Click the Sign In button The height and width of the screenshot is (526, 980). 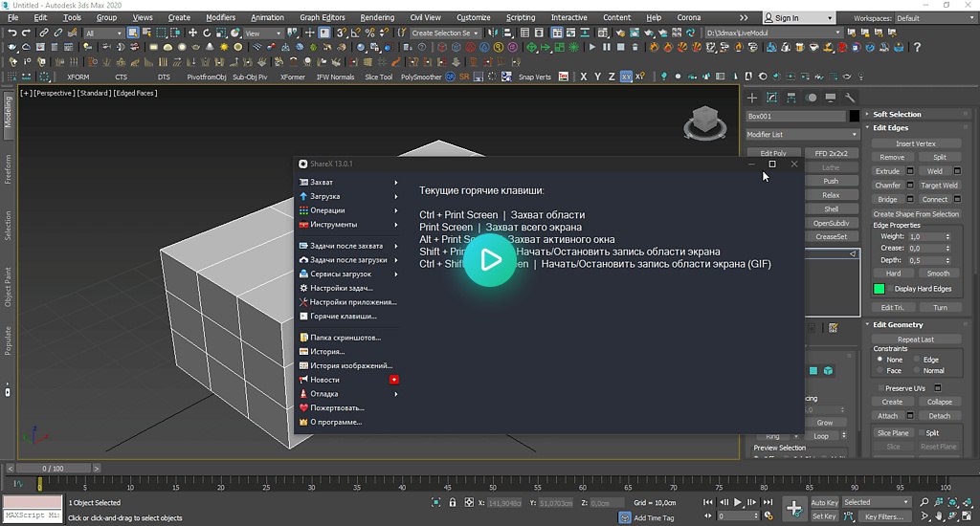[x=799, y=18]
